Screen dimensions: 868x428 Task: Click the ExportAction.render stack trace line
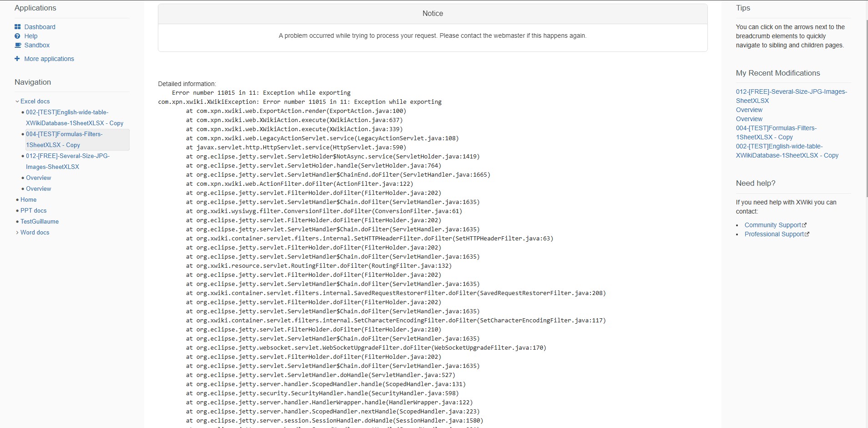[x=296, y=111]
